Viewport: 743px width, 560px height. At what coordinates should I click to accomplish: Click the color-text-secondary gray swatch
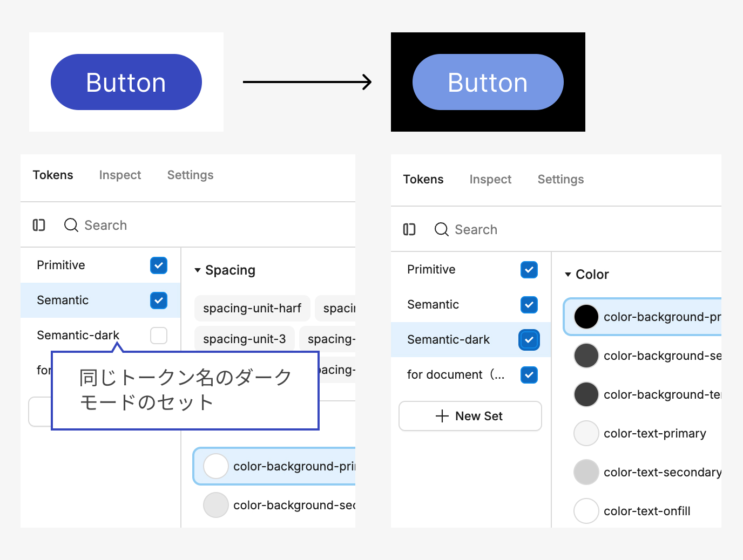coord(586,472)
